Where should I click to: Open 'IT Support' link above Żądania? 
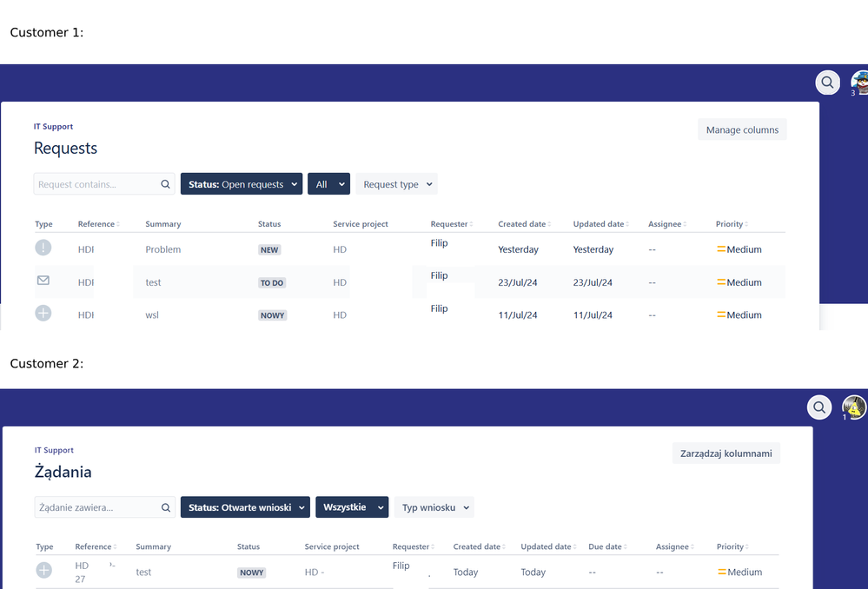54,450
